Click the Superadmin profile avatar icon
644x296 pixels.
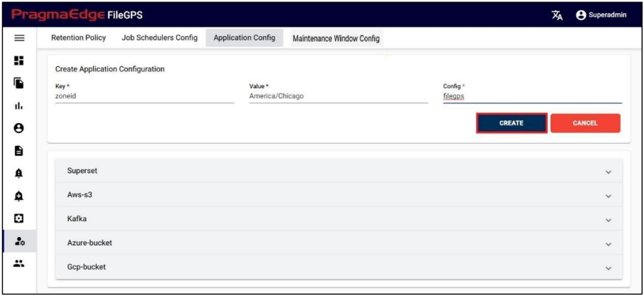581,15
